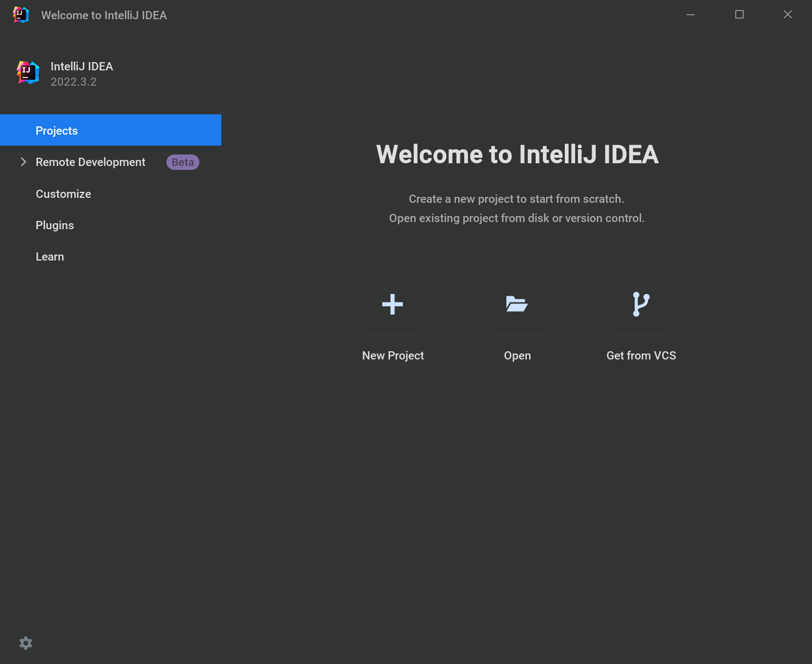Click the IntelliJ IDEA logo in the sidebar
The image size is (812, 664).
point(28,73)
